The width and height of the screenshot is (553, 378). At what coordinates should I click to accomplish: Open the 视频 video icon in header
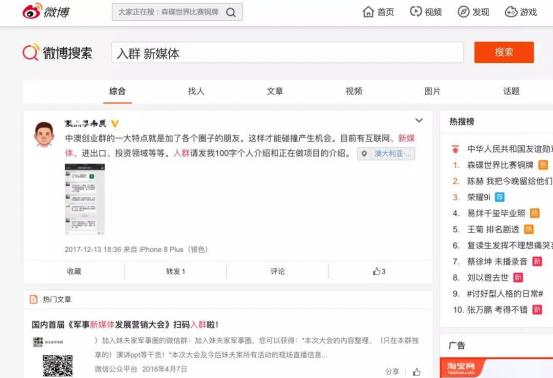click(416, 12)
